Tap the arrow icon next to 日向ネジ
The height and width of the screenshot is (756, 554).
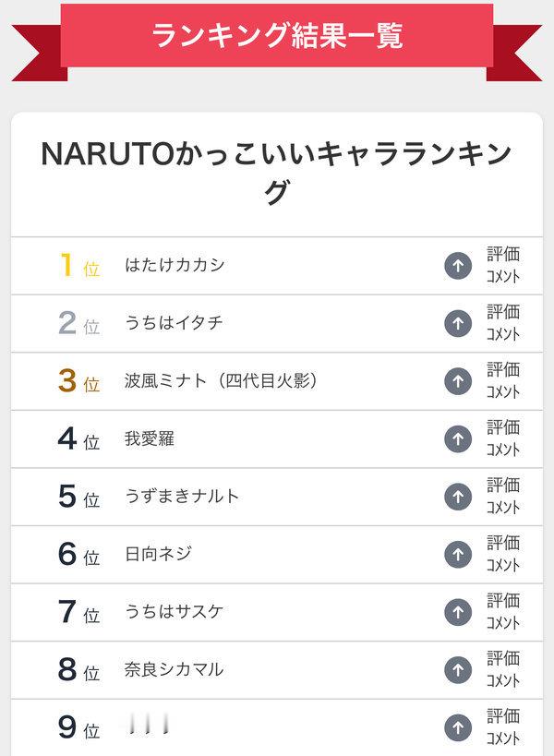[x=458, y=555]
